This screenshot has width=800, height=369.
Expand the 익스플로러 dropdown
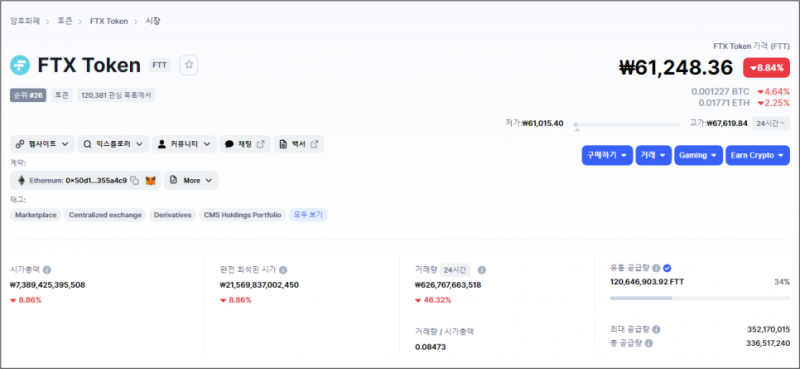point(113,144)
